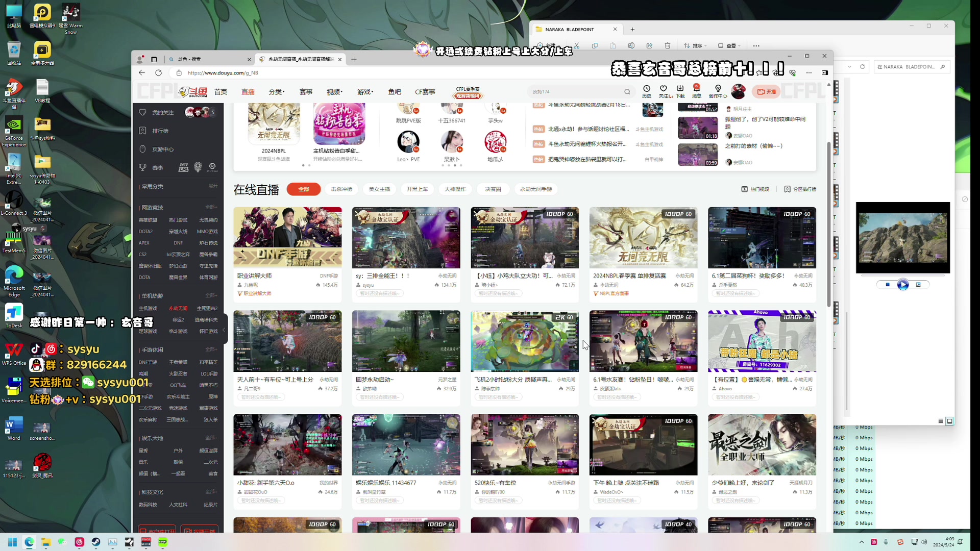Open Windows Start menu
This screenshot has height=551, width=980.
12,542
